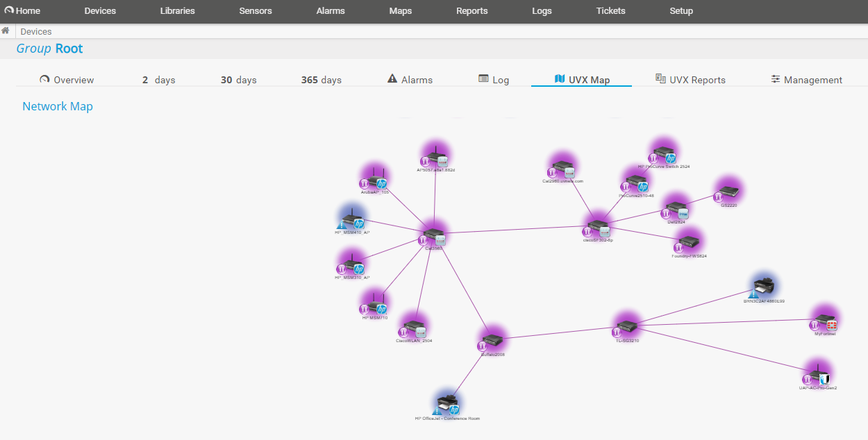This screenshot has height=440, width=868.
Task: Select the ArubaAP_105 access point node
Action: tap(374, 178)
